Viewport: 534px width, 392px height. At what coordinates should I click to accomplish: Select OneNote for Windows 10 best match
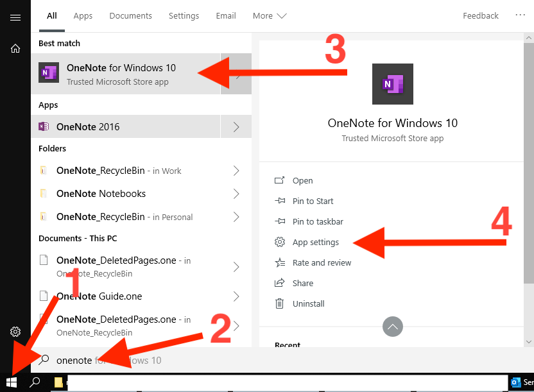tap(126, 74)
